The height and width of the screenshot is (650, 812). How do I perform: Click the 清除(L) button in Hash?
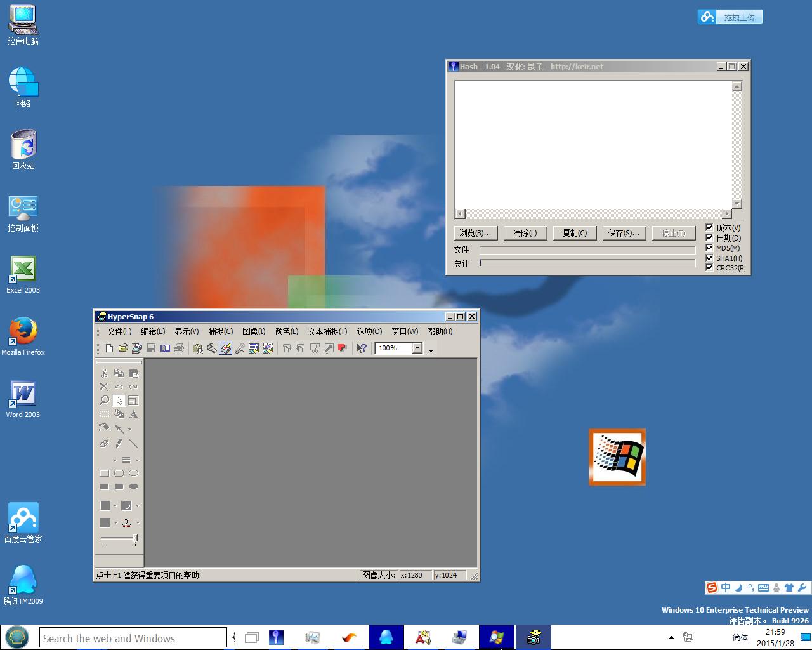pyautogui.click(x=525, y=233)
